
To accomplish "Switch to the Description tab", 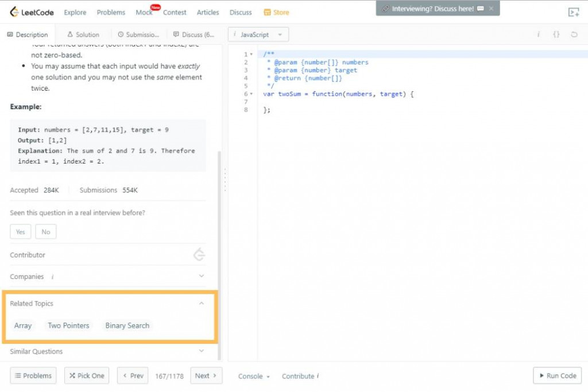I will (28, 34).
